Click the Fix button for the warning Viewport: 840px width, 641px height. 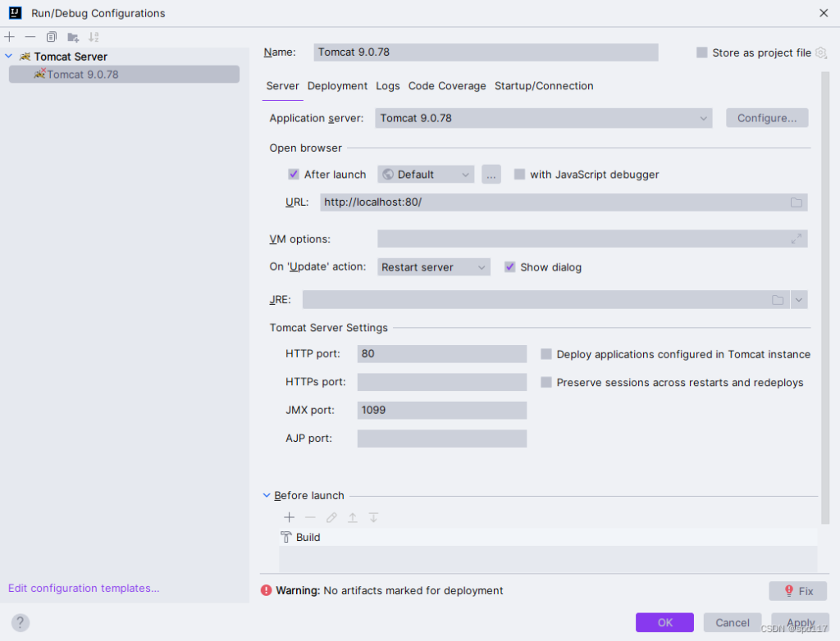click(x=797, y=591)
